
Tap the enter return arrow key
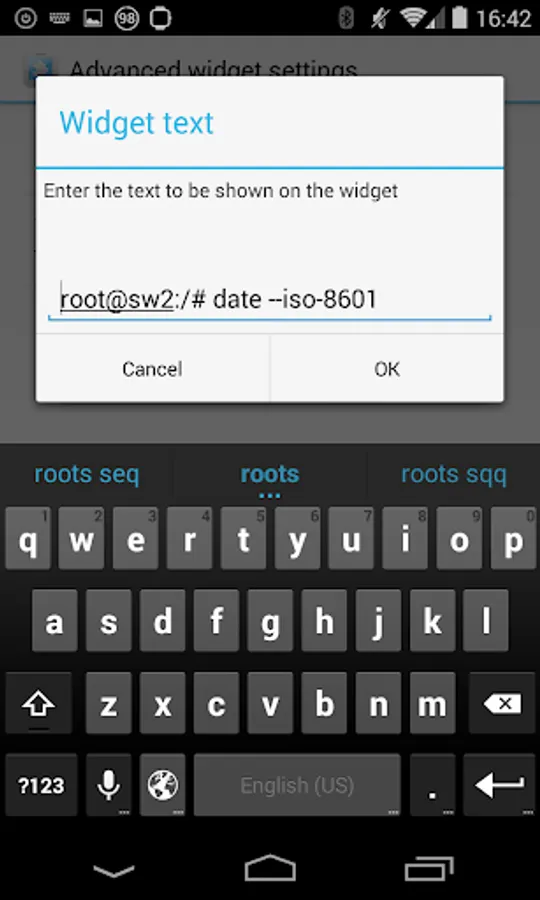click(499, 785)
